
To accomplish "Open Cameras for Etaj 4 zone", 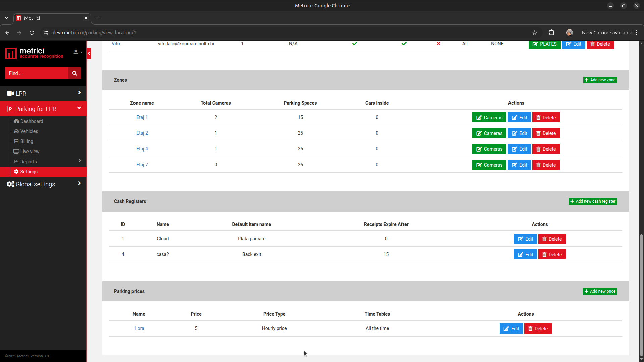I will tap(489, 149).
